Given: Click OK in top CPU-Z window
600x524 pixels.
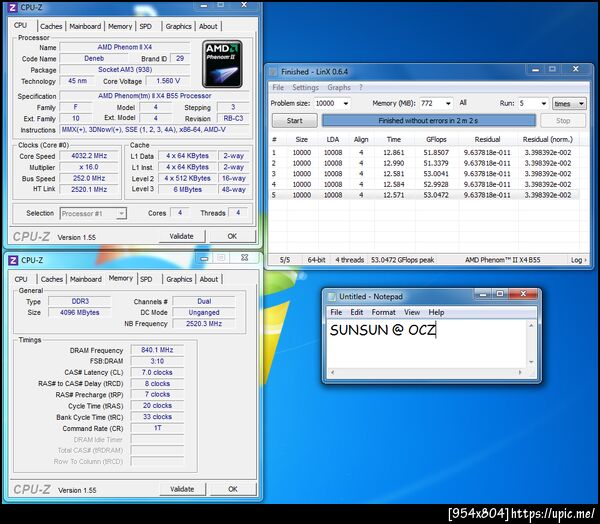Looking at the screenshot, I should coord(232,236).
